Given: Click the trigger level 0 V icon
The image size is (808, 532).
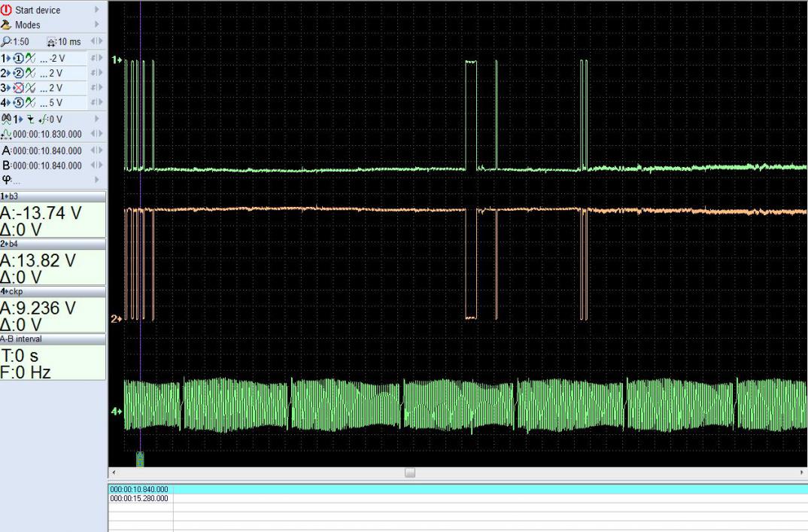Looking at the screenshot, I should (x=44, y=120).
